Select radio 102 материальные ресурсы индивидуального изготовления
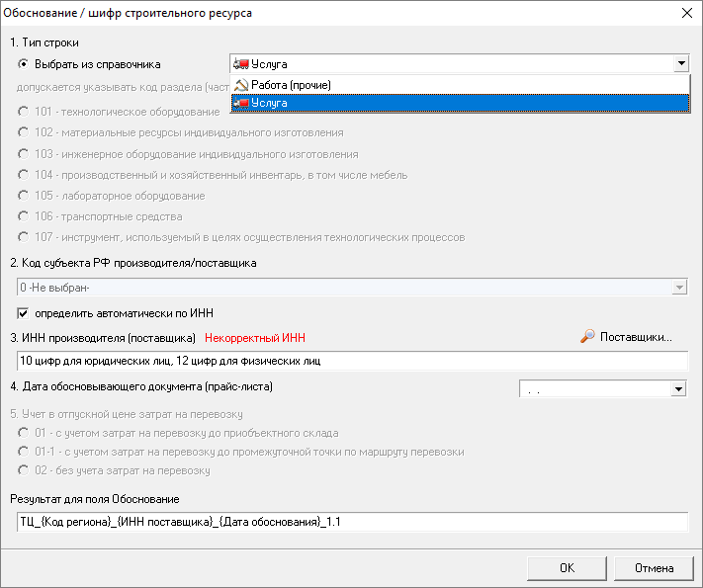The height and width of the screenshot is (588, 703). (24, 132)
